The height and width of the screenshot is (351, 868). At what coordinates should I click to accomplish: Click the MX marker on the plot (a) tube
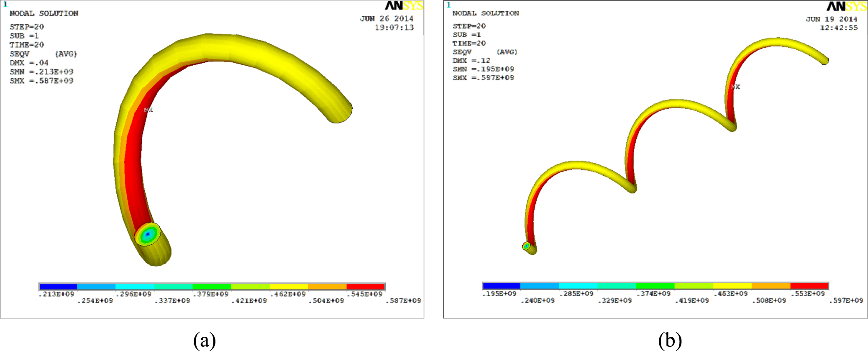click(149, 110)
